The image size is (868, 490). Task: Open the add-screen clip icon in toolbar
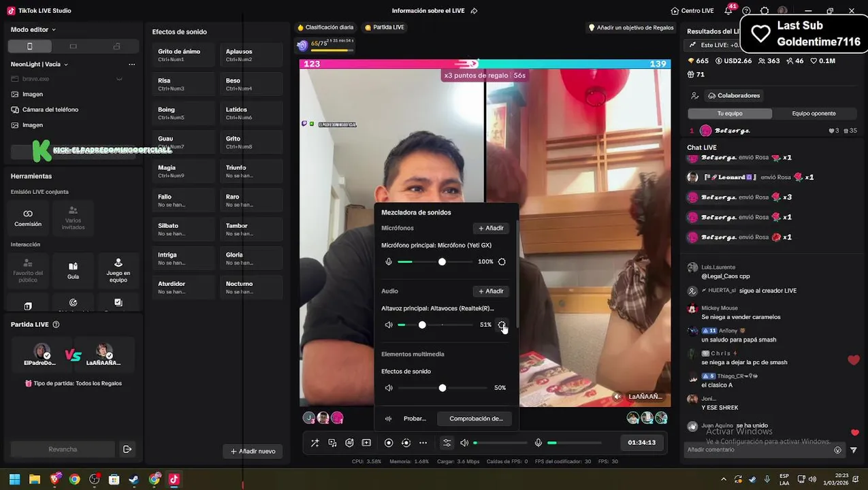366,443
